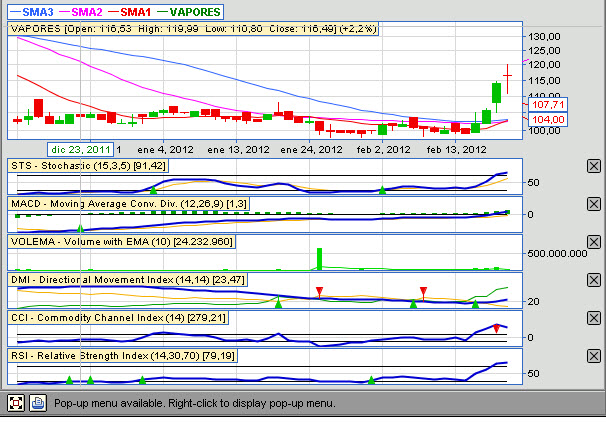Close the RSI Relative Strength panel
This screenshot has width=606, height=423.
click(593, 356)
